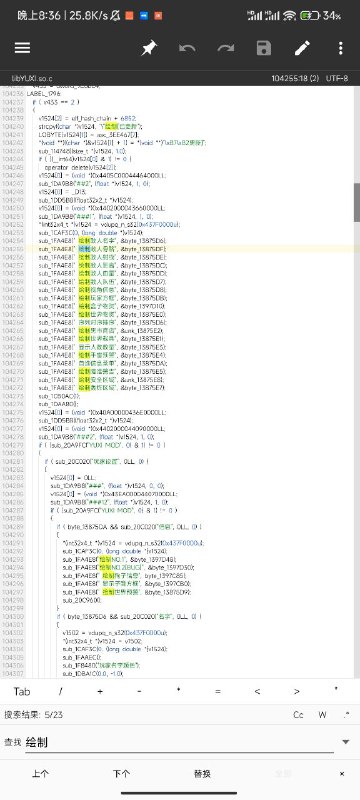This screenshot has height=800, width=360.
Task: Save the file with floppy disk icon
Action: pyautogui.click(x=264, y=48)
